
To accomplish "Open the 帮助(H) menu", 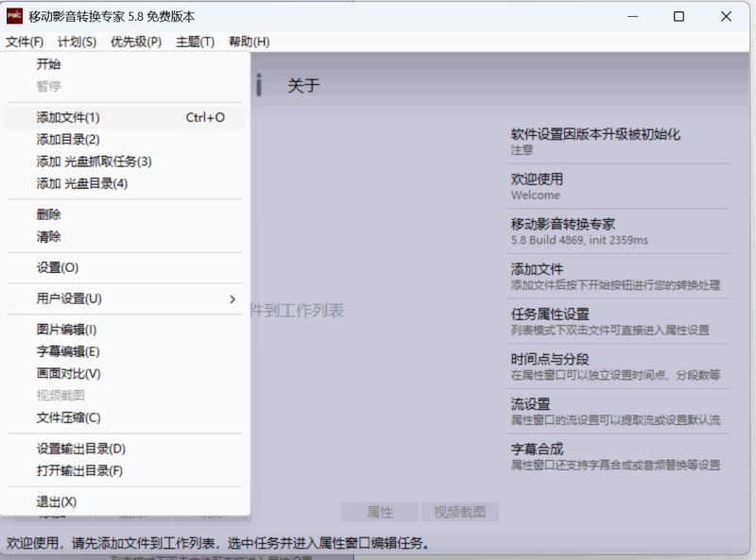I will click(x=249, y=42).
